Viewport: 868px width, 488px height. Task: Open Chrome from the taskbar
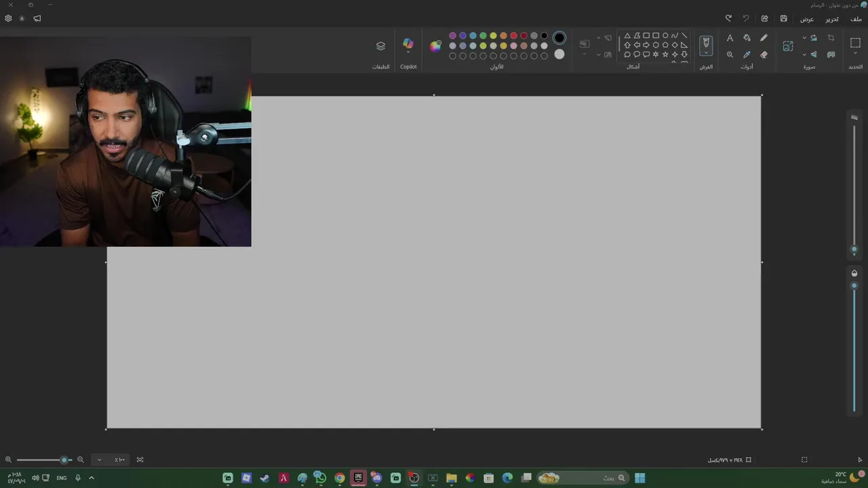pyautogui.click(x=340, y=478)
